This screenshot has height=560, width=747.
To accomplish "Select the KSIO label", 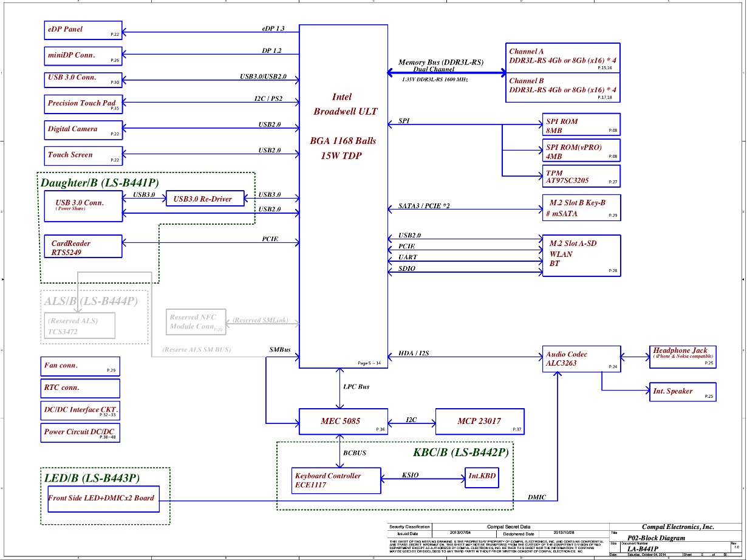I will click(x=411, y=476).
